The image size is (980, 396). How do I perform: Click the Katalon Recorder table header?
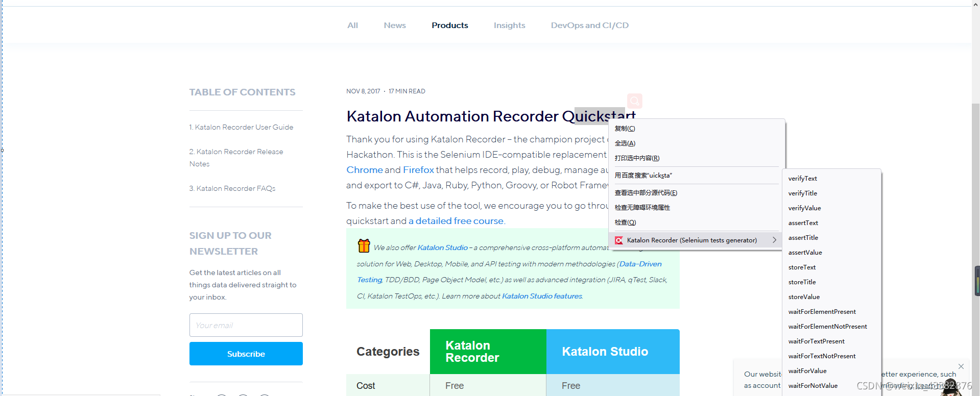[x=488, y=352]
